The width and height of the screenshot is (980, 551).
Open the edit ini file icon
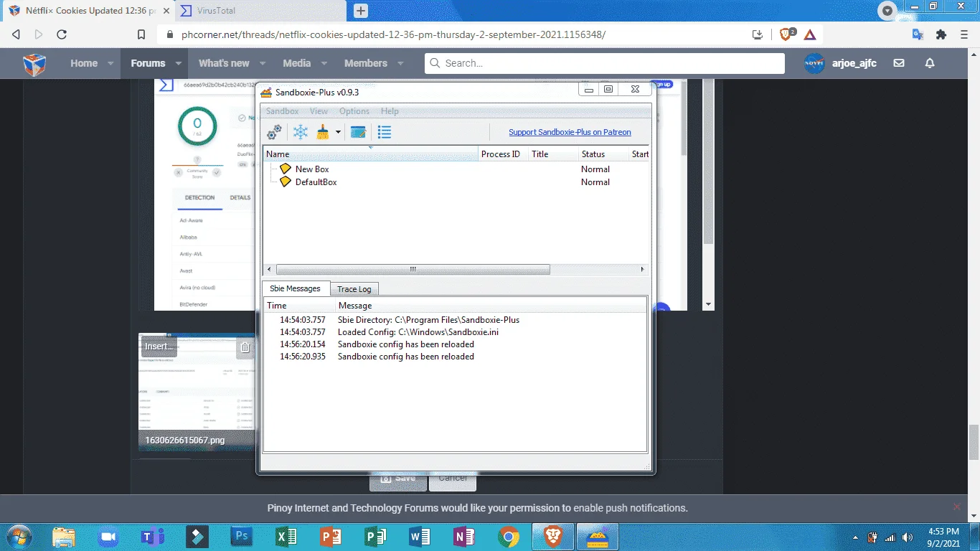[x=358, y=132]
